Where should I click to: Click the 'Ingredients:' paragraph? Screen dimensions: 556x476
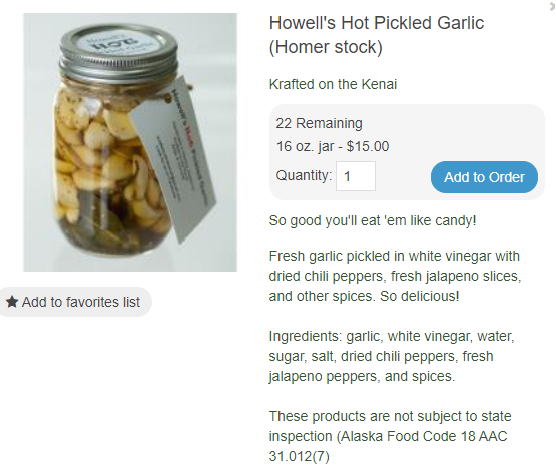(x=391, y=356)
